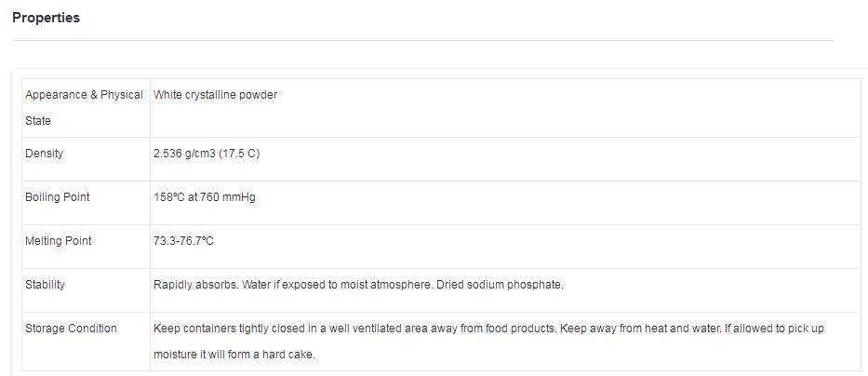
Task: Click the 73.3-76.7°C melting point value
Action: (183, 241)
